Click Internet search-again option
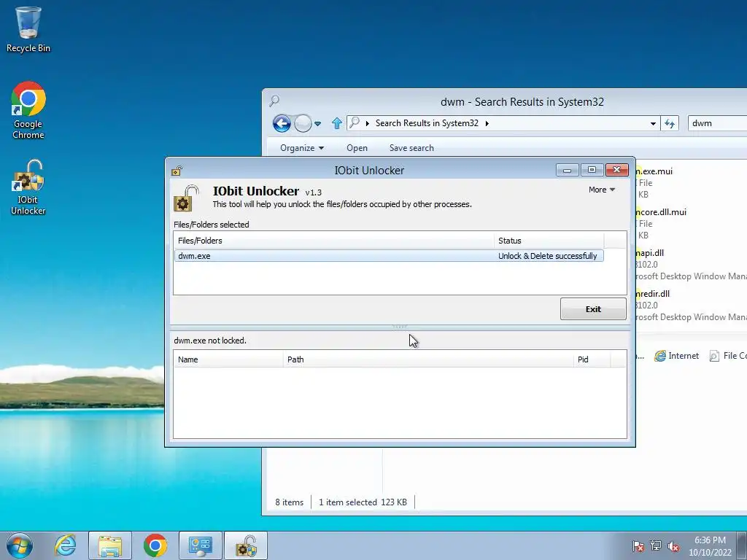747x560 pixels. [676, 356]
